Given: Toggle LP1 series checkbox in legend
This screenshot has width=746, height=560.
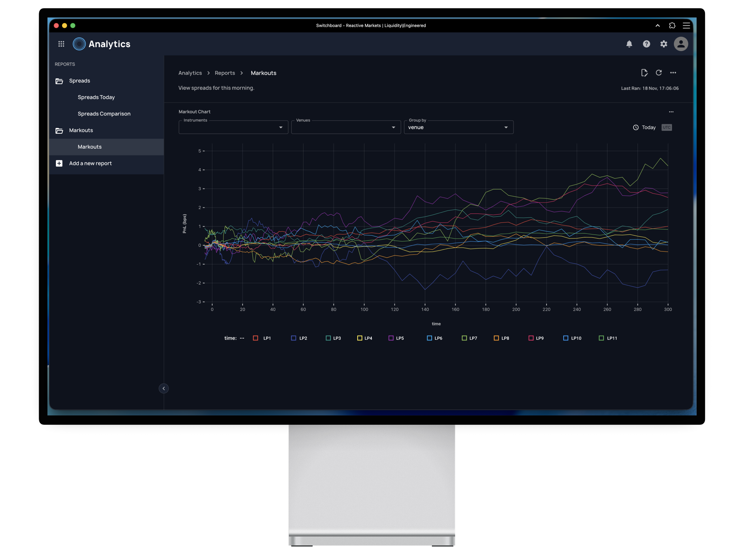Looking at the screenshot, I should click(x=256, y=338).
